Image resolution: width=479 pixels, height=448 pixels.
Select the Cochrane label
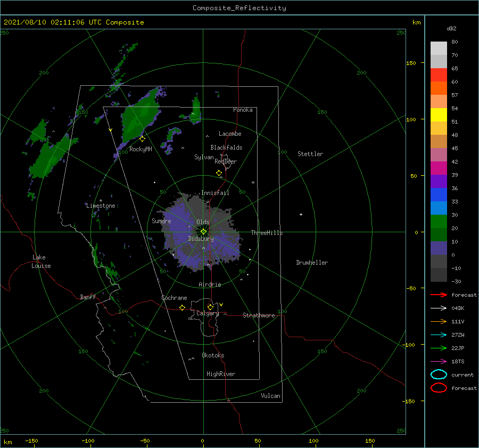coord(174,298)
